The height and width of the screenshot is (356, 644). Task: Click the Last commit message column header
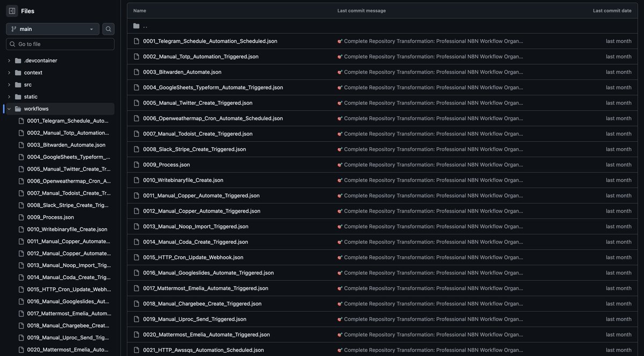tap(362, 11)
